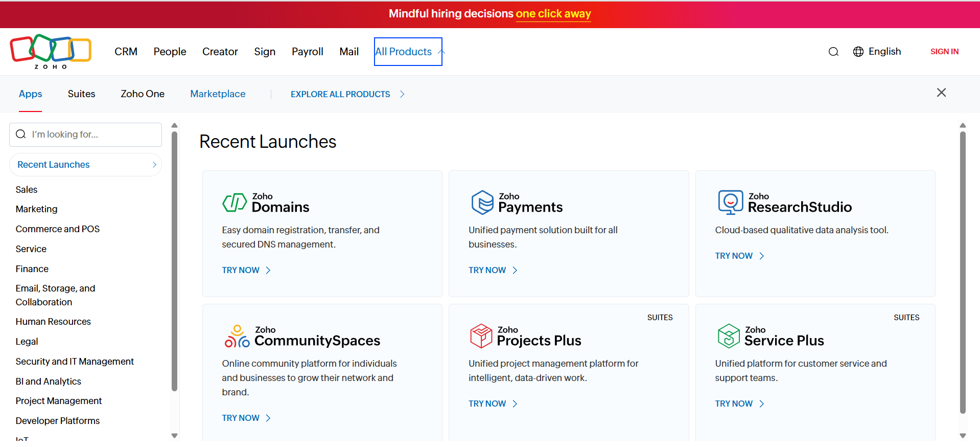Open the Marketplace tab
Screen dimensions: 980x447
[x=218, y=94]
